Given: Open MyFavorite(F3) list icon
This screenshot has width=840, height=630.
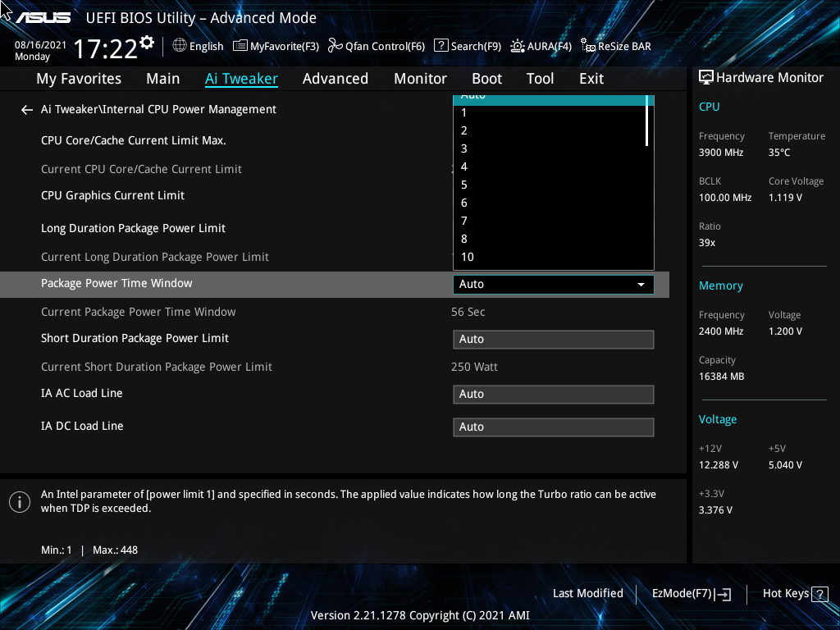Looking at the screenshot, I should coord(240,46).
